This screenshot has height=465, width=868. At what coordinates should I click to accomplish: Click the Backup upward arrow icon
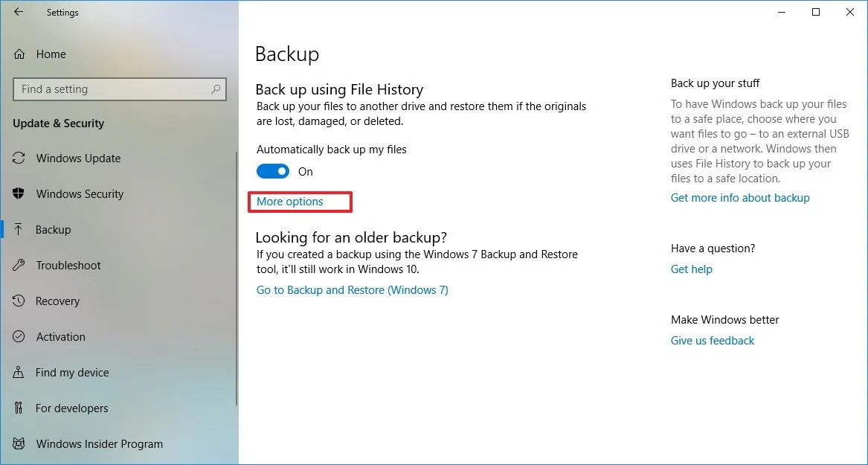pyautogui.click(x=19, y=229)
